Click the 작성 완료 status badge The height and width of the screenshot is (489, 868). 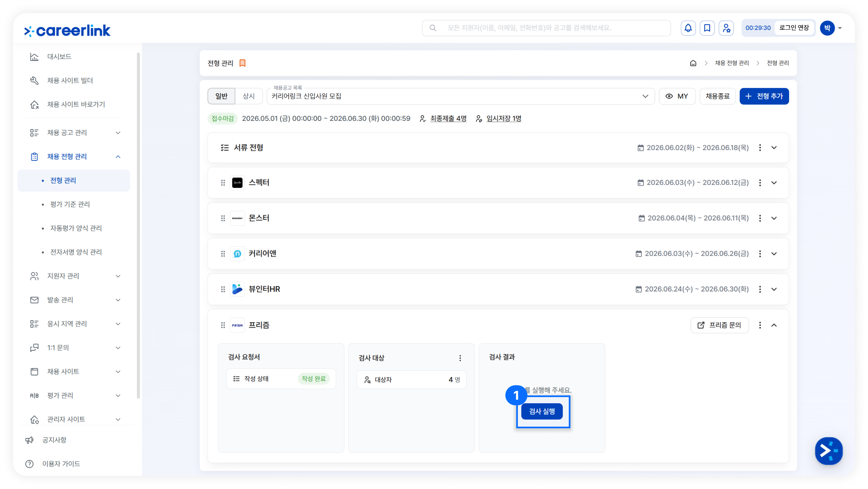(313, 379)
